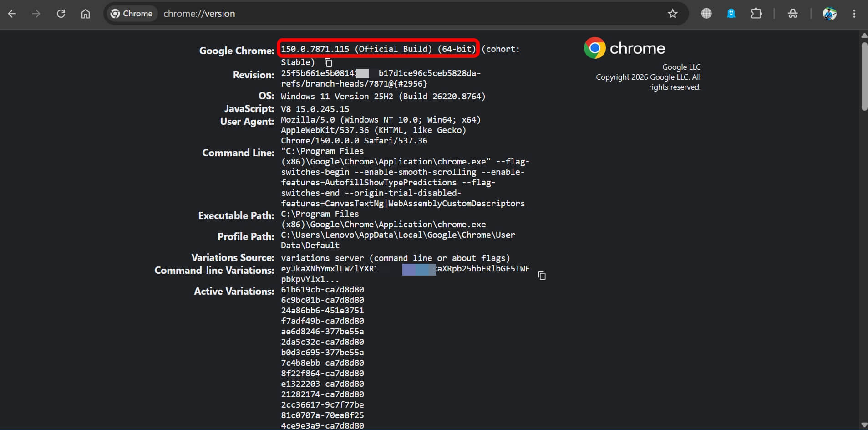Image resolution: width=868 pixels, height=430 pixels.
Task: Click the User Agent label
Action: 247,121
